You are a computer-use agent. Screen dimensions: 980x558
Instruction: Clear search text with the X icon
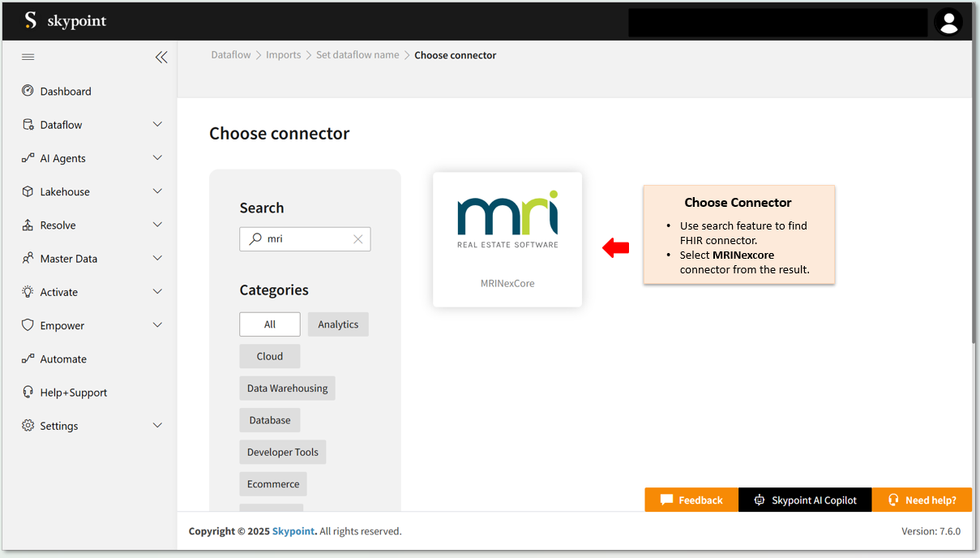pos(357,239)
